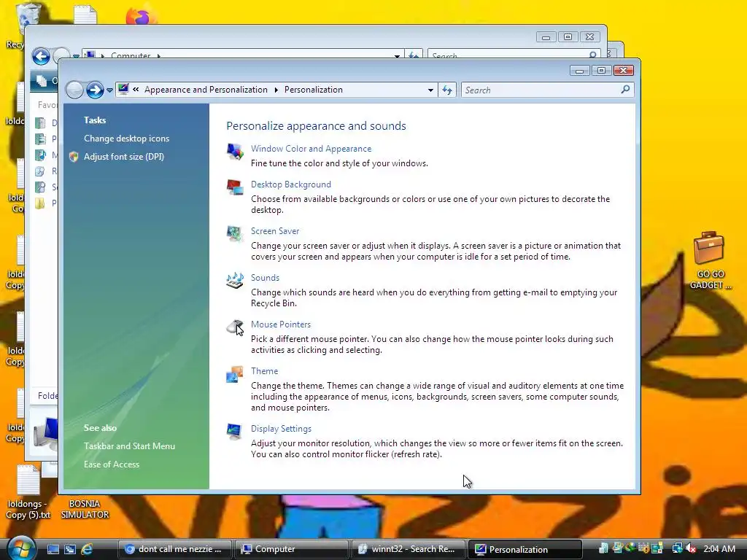Click the control panel icon in address bar
747x560 pixels.
tap(123, 89)
